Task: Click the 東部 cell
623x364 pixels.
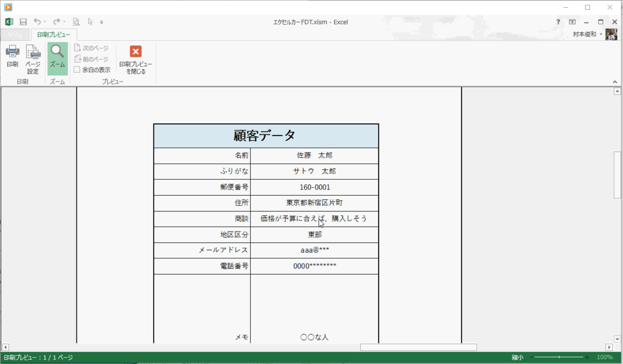Action: (315, 235)
